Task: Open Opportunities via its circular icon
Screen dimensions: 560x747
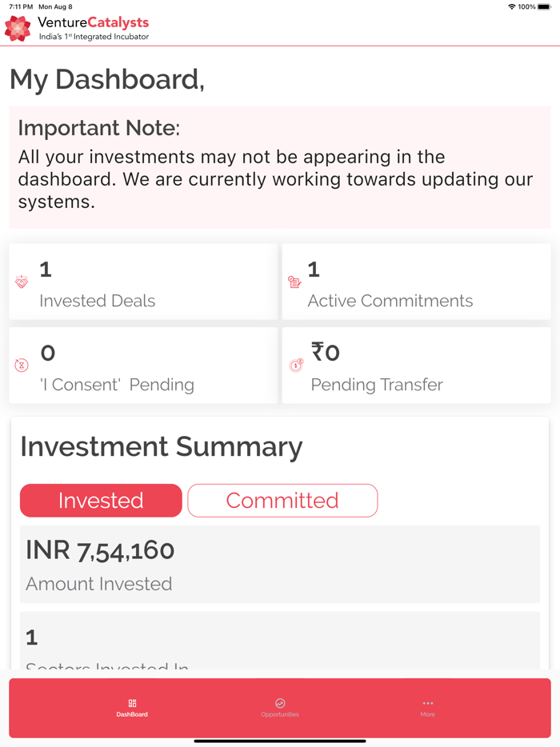Action: click(x=280, y=704)
